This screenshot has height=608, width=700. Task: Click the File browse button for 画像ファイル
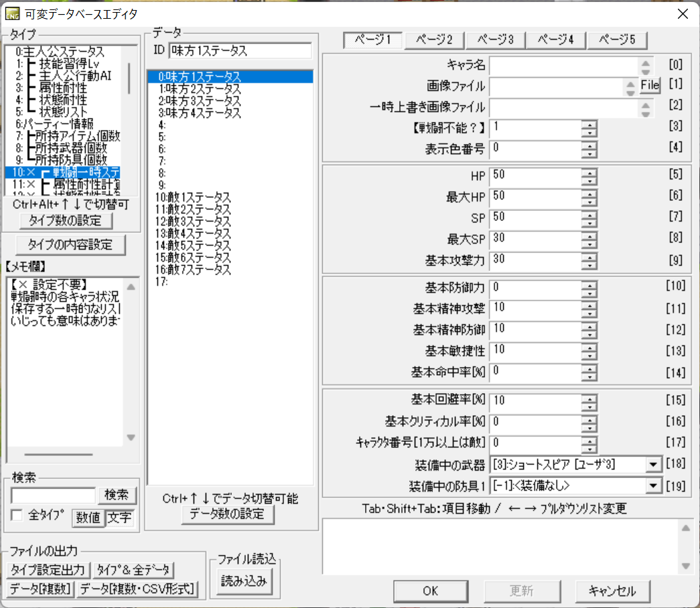click(x=650, y=85)
